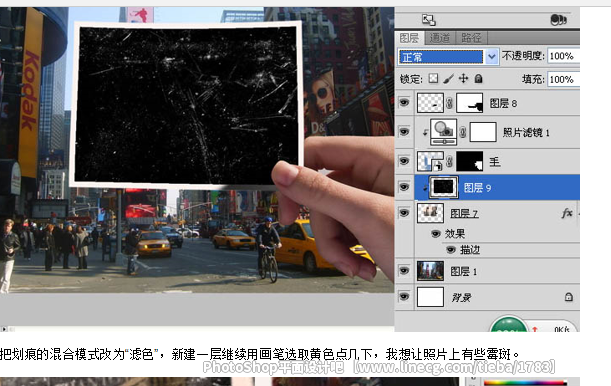The height and width of the screenshot is (386, 611).
Task: Select the white mask of 照片滤镜 1
Action: point(483,132)
